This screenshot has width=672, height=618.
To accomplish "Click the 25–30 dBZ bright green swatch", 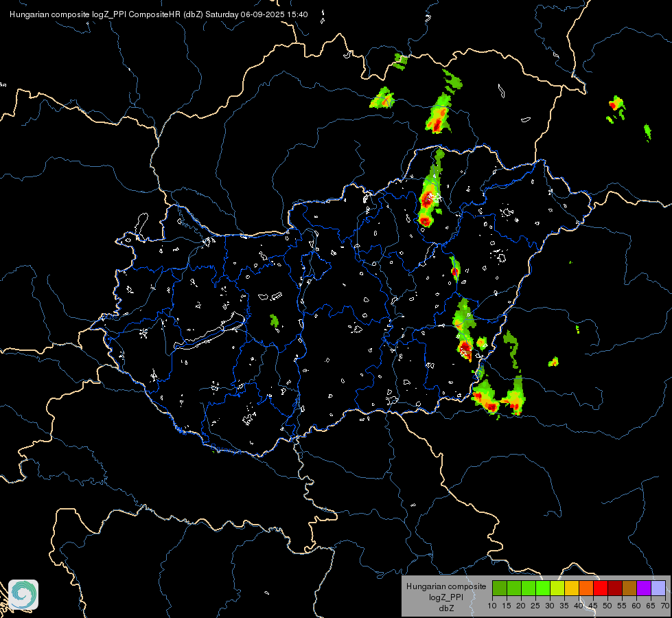I will pyautogui.click(x=543, y=588).
